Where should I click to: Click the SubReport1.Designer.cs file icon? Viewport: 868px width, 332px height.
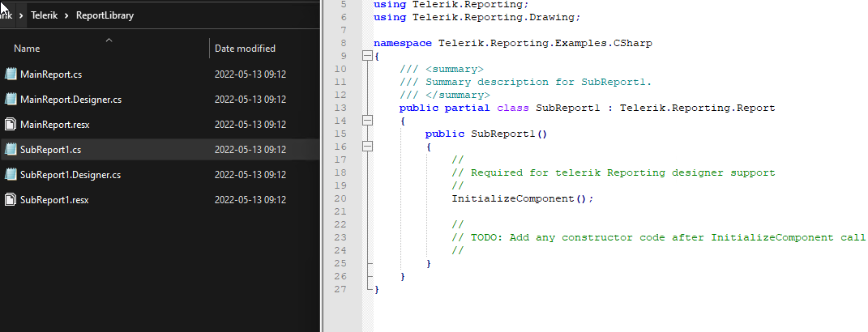click(11, 175)
